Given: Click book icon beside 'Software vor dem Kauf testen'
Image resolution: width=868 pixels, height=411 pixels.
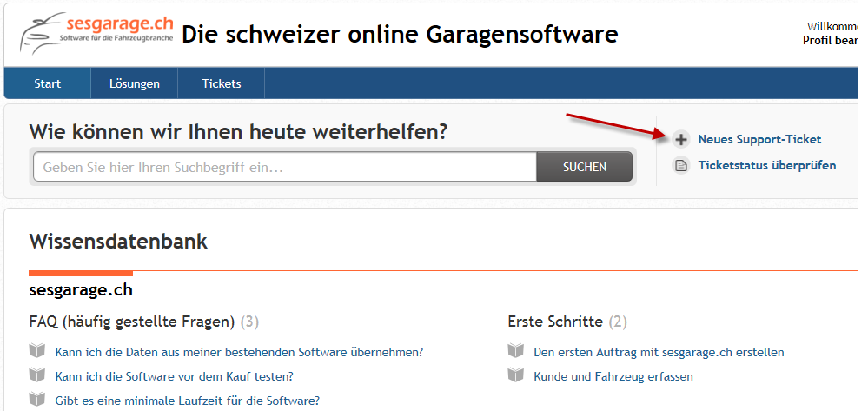Looking at the screenshot, I should (37, 375).
